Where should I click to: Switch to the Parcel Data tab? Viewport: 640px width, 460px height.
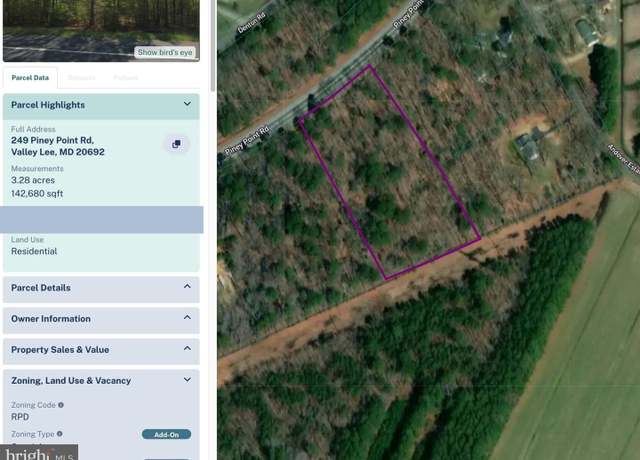(30, 78)
